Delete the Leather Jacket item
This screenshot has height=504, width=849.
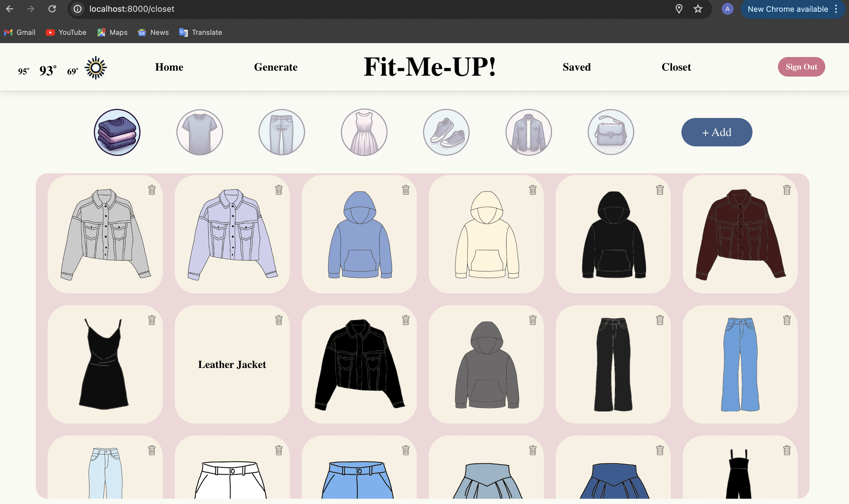pyautogui.click(x=278, y=320)
